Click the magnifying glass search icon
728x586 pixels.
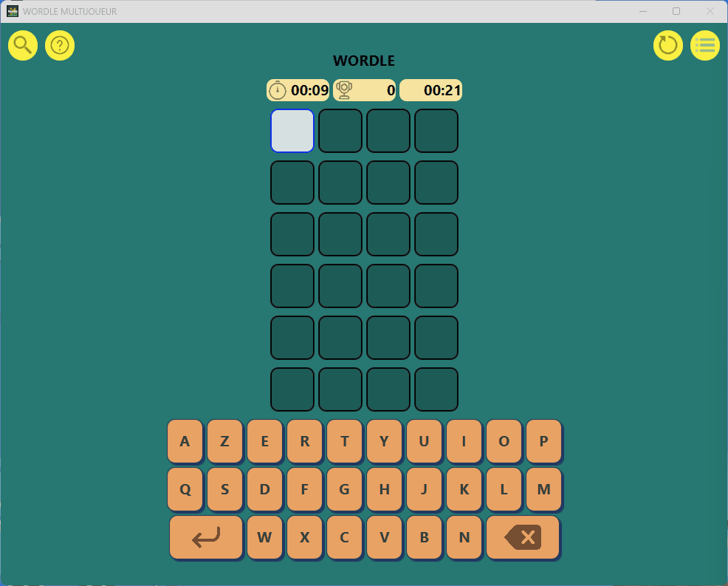[23, 46]
